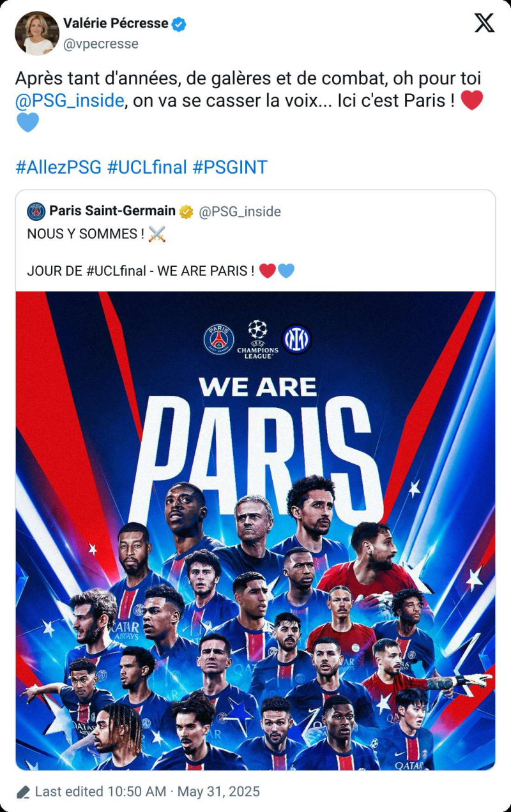
Task: Click the Paris Saint-Germain gold verified badge
Action: 187,211
